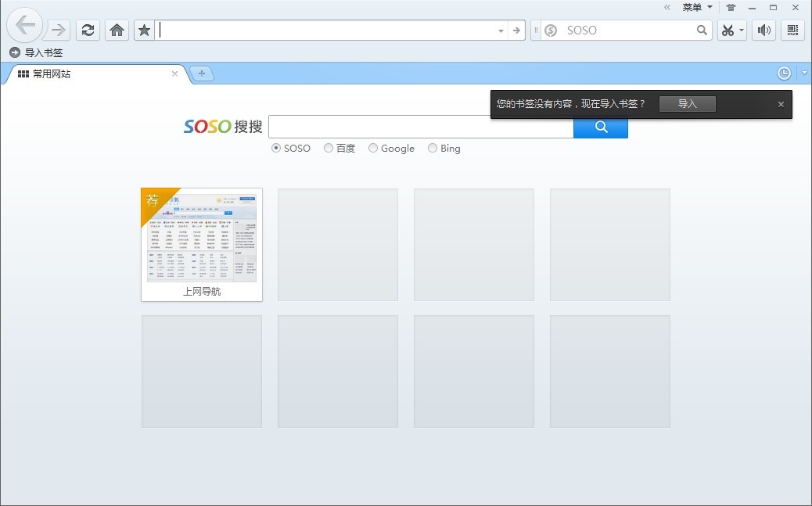Screen dimensions: 812x506
Task: Click the star bookmark icon
Action: (x=145, y=30)
